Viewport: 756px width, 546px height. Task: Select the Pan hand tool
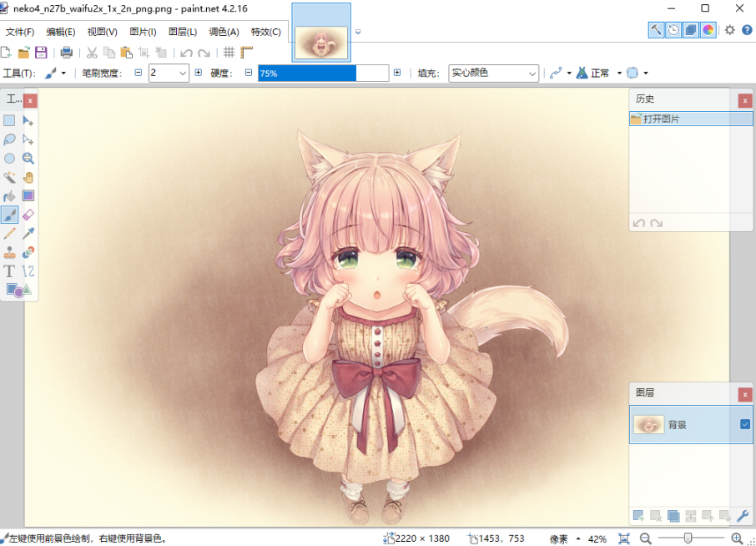point(28,177)
